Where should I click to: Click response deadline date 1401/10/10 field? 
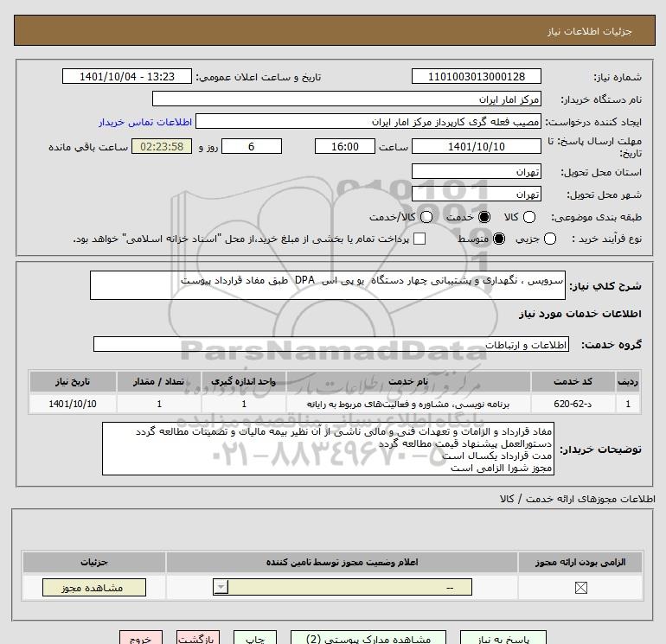coord(476,146)
